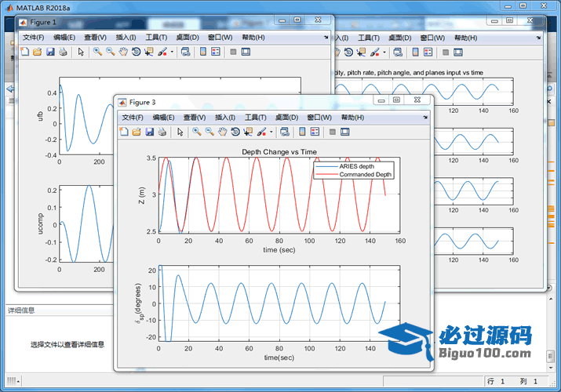Viewport: 561px width, 392px height.
Task: Open 窗口(W) menu in Figure 3
Action: pos(319,118)
